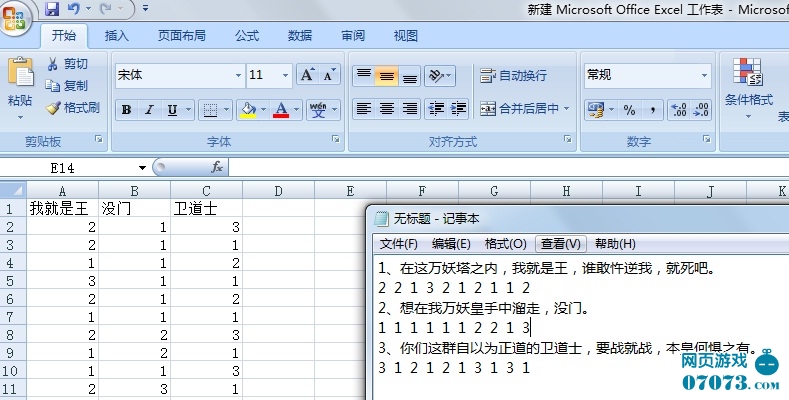Click the Save icon in quick access toolbar

tap(52, 10)
